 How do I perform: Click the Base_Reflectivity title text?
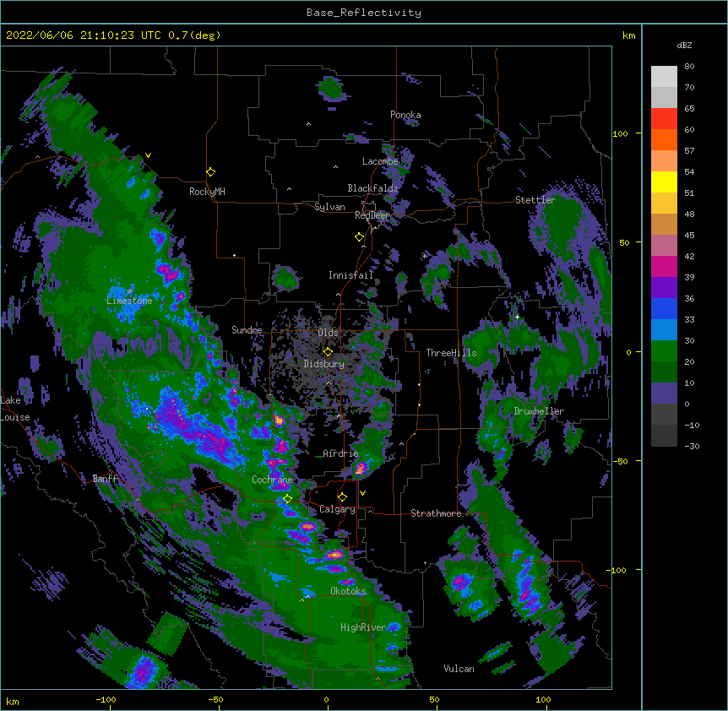coord(364,13)
